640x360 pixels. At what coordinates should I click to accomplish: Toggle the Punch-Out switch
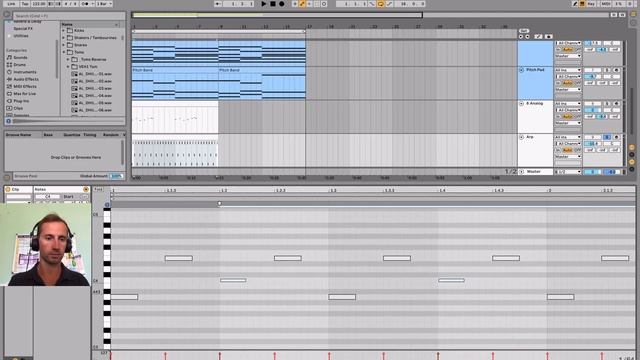pyautogui.click(x=389, y=4)
